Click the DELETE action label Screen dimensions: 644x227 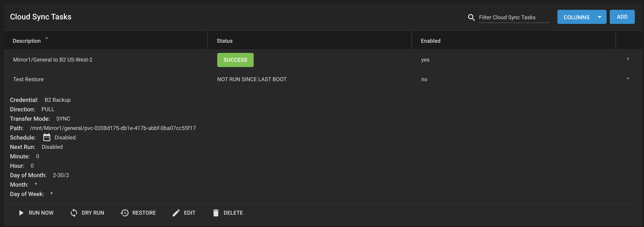233,213
